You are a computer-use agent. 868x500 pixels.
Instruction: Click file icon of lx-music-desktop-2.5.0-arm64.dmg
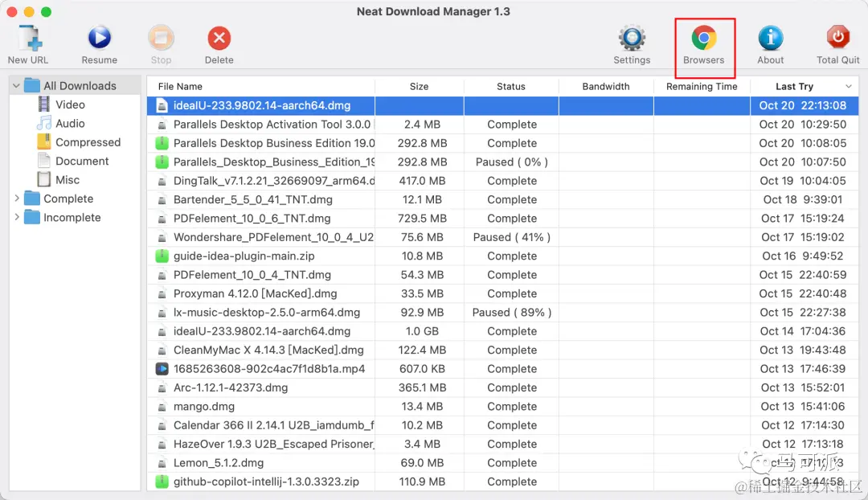click(x=162, y=312)
